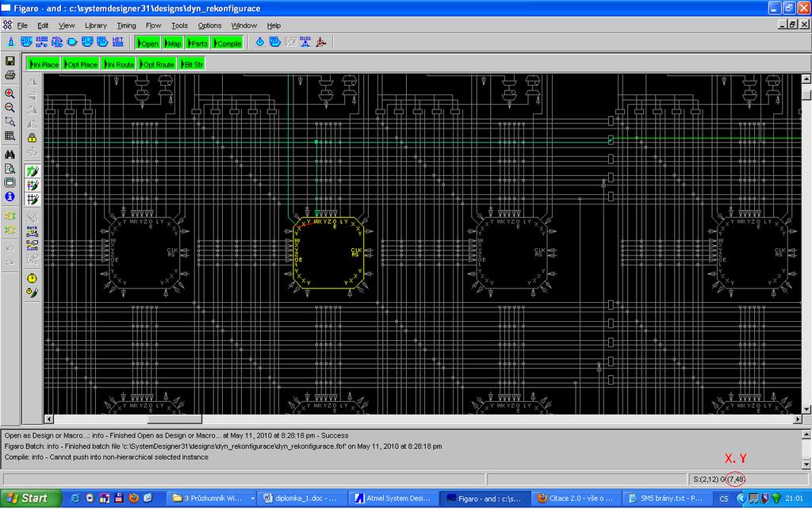Click the red Acrobat PDF icon

321,42
